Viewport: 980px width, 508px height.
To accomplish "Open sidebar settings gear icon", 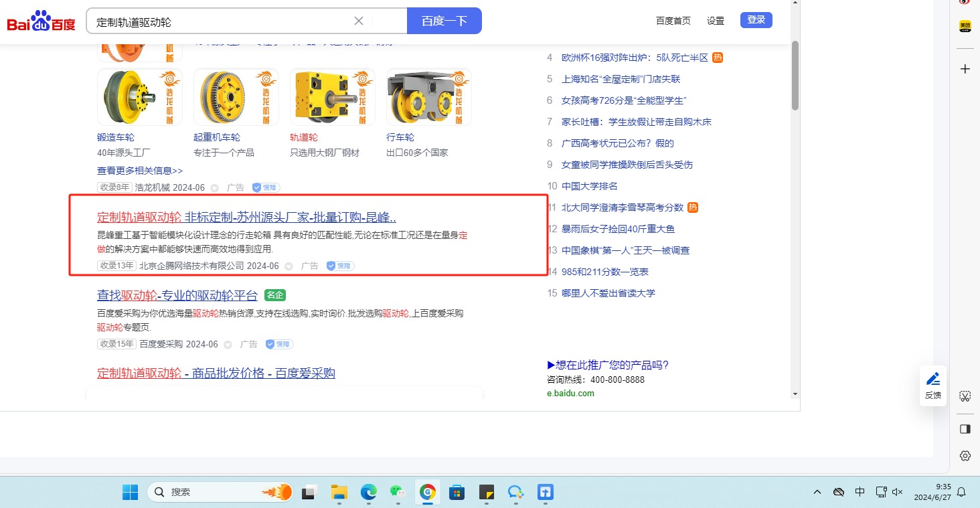I will (x=965, y=456).
